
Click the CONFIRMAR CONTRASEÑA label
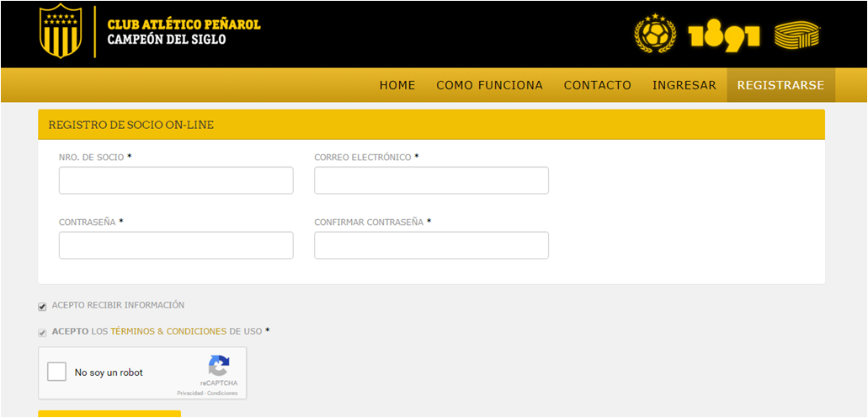369,222
